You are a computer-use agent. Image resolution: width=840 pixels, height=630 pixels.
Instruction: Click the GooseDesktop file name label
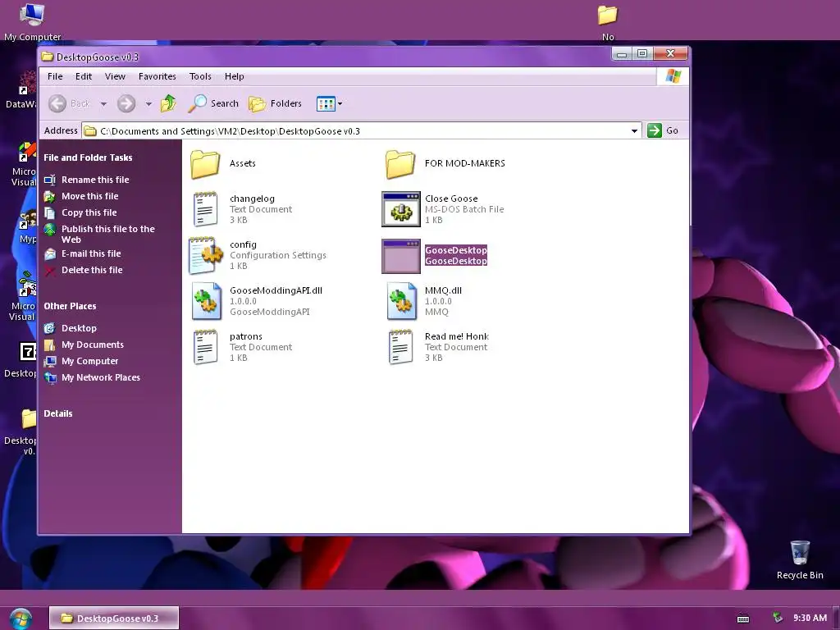[x=456, y=250]
